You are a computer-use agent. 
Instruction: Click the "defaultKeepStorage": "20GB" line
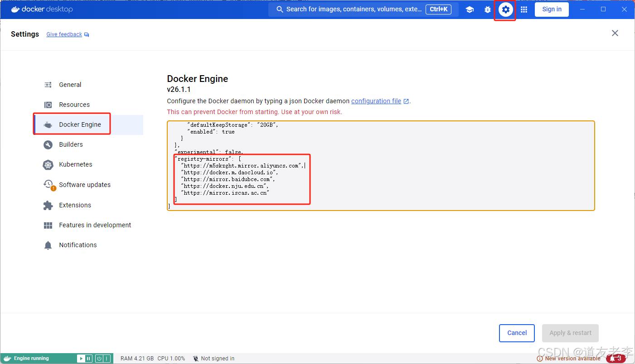[233, 125]
